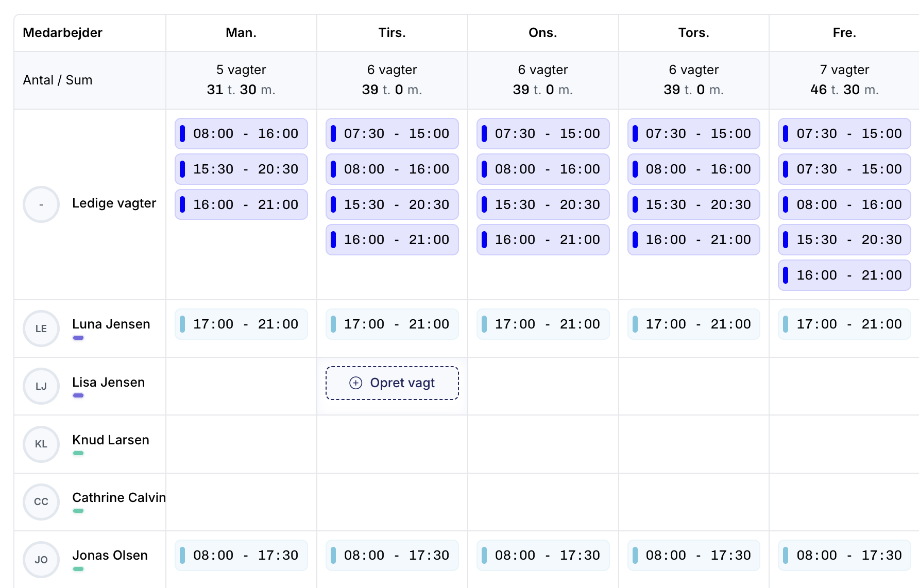Select the Fre. column header
This screenshot has width=919, height=588.
tap(844, 33)
